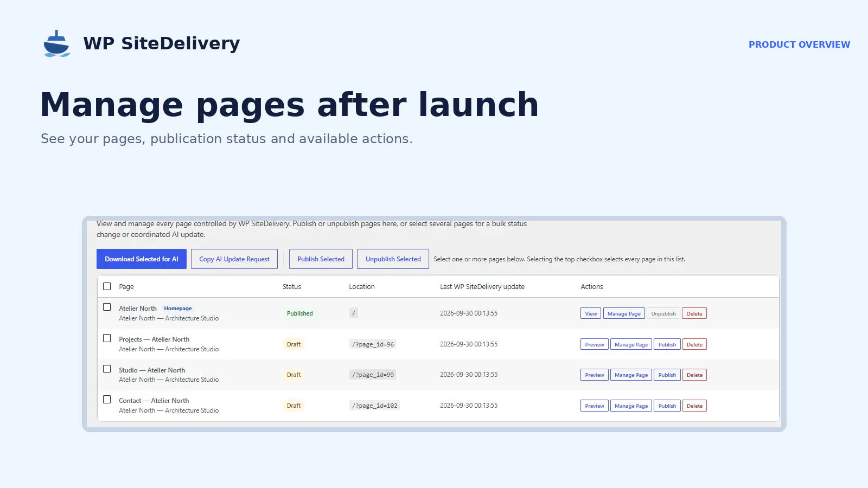Click the Studio — Atelier North page title
The image size is (868, 488).
tap(152, 370)
